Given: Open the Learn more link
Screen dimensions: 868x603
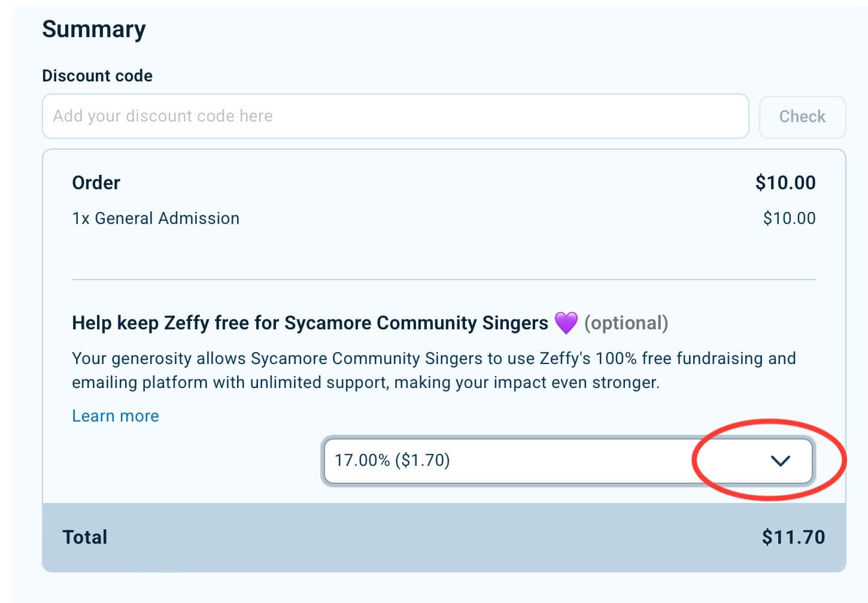Looking at the screenshot, I should [x=116, y=416].
